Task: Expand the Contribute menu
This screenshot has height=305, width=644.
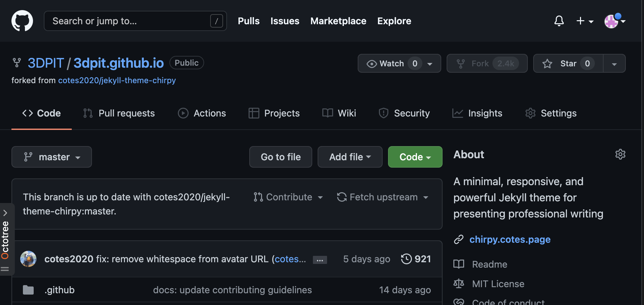Action: (288, 197)
